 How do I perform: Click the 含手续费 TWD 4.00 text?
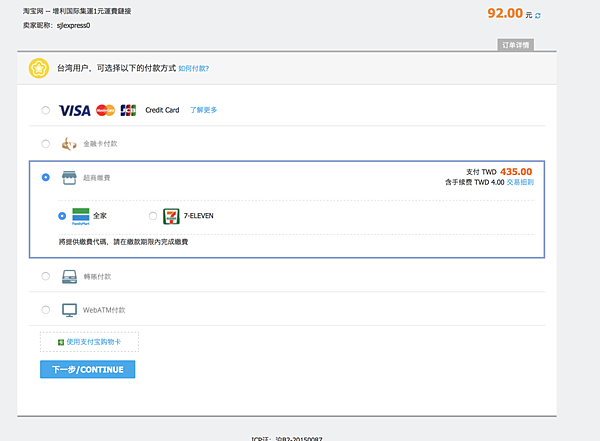pyautogui.click(x=474, y=182)
